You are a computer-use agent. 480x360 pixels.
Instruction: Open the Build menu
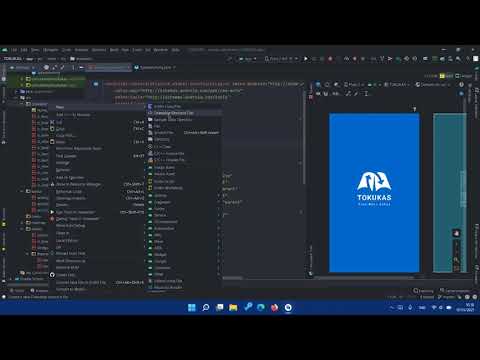114,50
